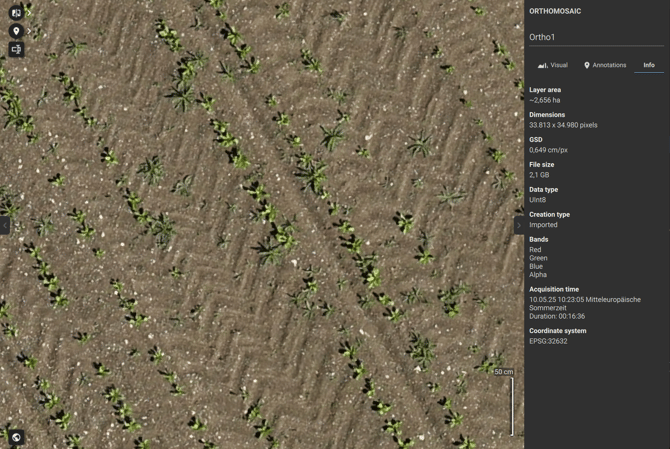
Task: Click the acquisition time value
Action: pyautogui.click(x=584, y=299)
